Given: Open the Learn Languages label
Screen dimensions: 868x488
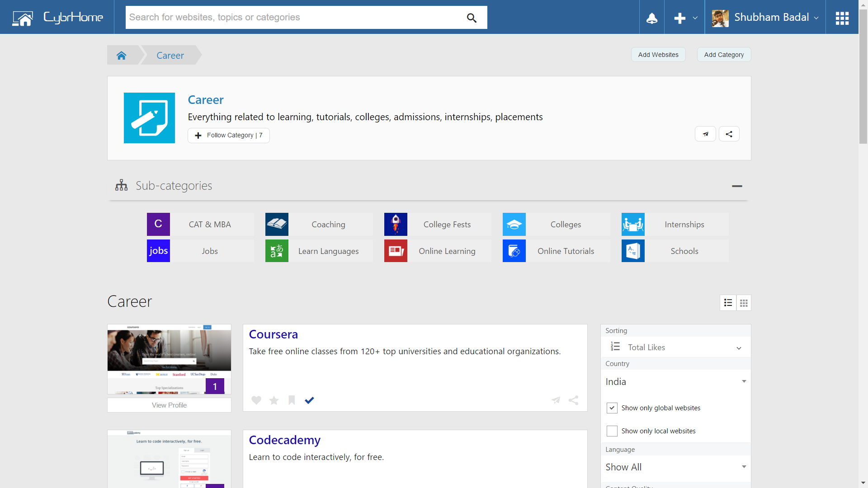Looking at the screenshot, I should (x=328, y=251).
